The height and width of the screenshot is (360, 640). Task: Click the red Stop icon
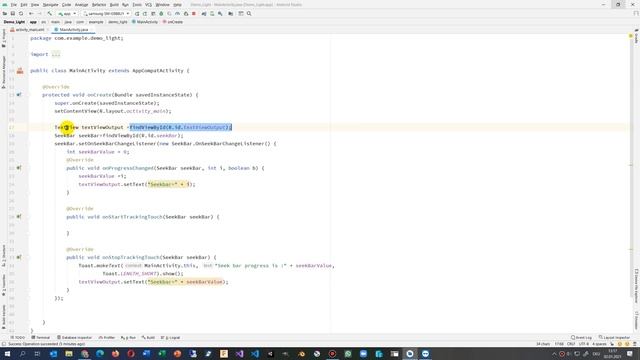click(194, 13)
